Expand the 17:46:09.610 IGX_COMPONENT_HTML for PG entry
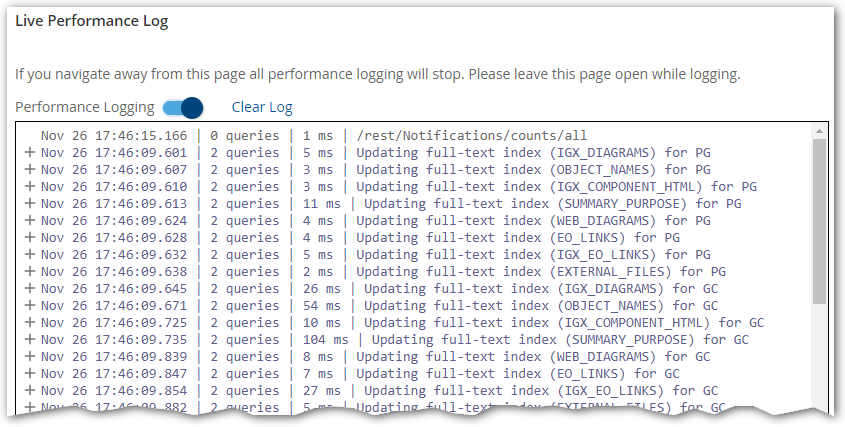This screenshot has width=845, height=427. tap(29, 187)
